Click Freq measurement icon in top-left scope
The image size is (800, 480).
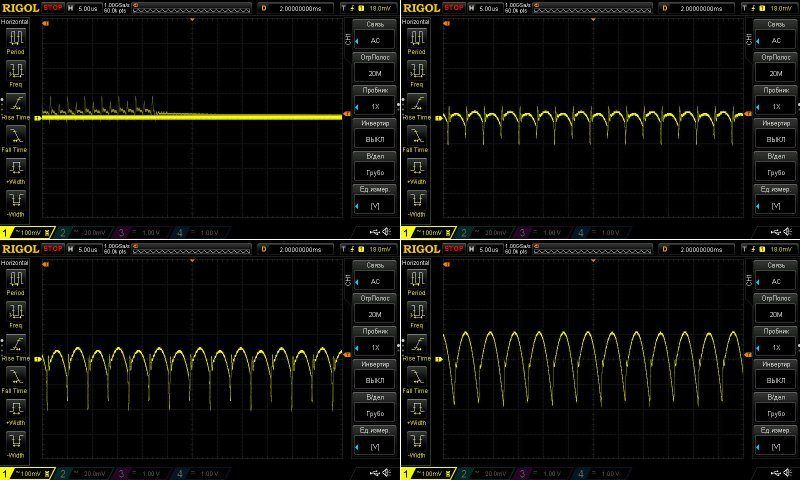click(x=17, y=70)
